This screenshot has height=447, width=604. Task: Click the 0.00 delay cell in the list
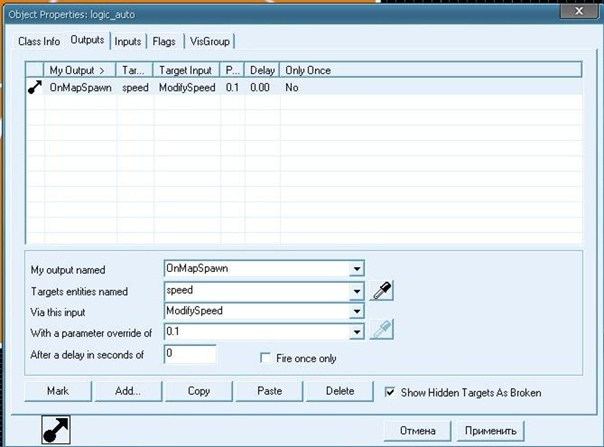pos(260,87)
